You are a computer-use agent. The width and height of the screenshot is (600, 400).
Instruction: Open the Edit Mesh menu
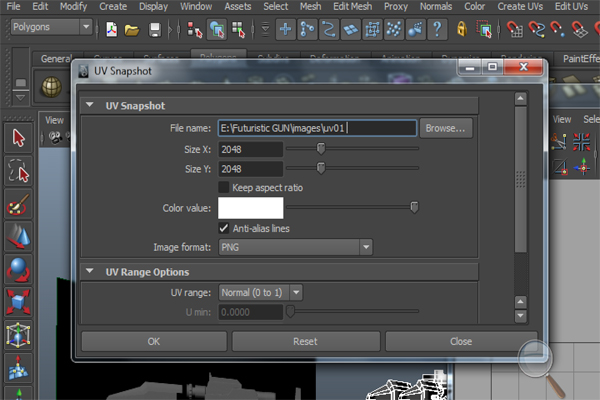352,7
